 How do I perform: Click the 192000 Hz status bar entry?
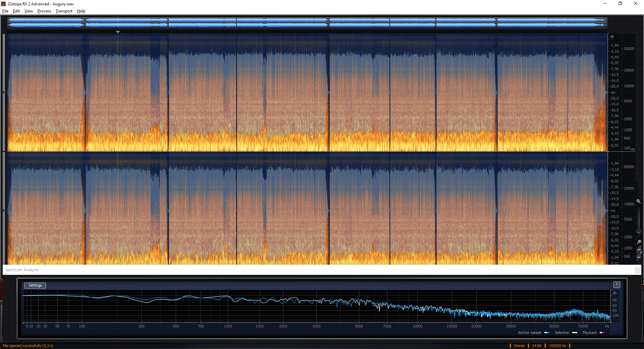557,346
